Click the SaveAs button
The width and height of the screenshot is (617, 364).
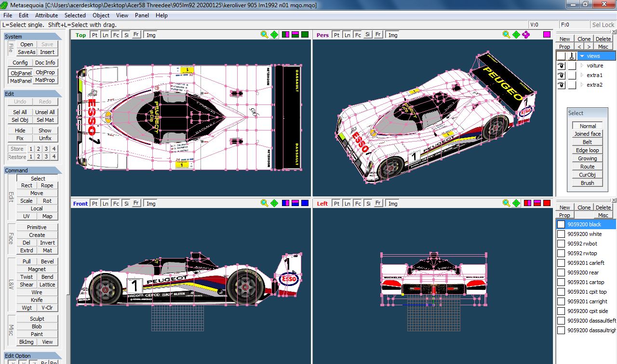pos(27,52)
